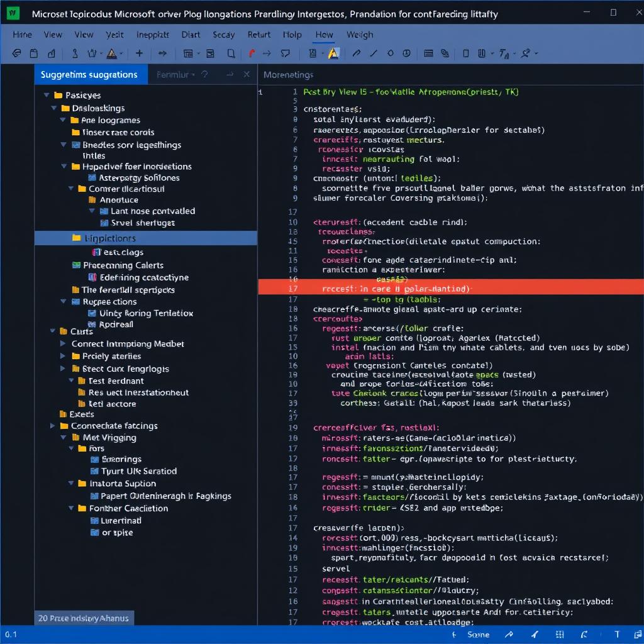Image resolution: width=644 pixels, height=644 pixels.
Task: Click the double-headed arrow toolbar icon
Action: [162, 53]
